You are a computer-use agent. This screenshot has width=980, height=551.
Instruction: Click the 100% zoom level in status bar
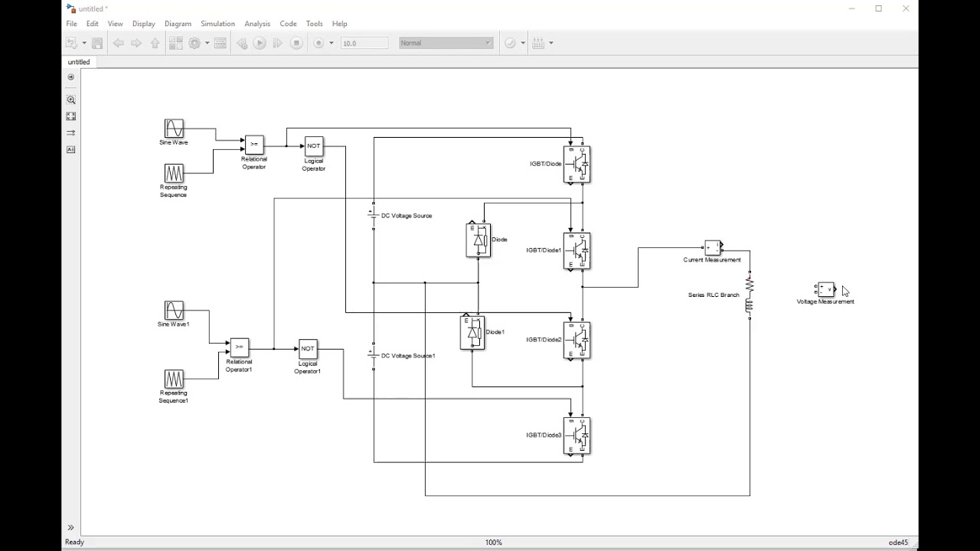click(x=494, y=543)
